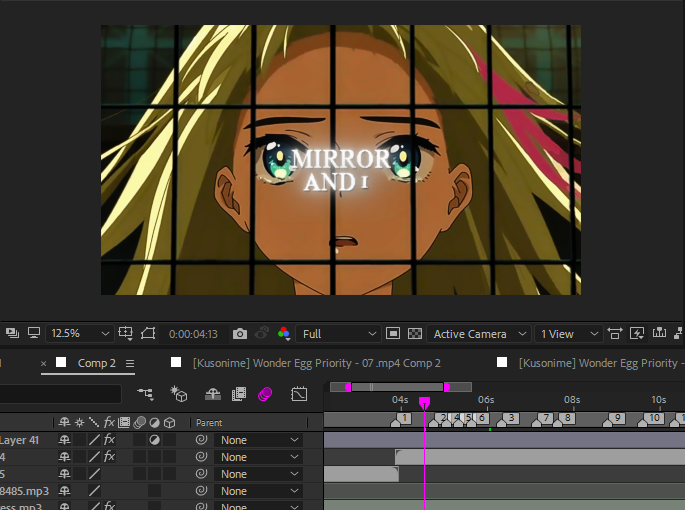
Task: Open the RGB channel and color management icon
Action: pyautogui.click(x=284, y=333)
